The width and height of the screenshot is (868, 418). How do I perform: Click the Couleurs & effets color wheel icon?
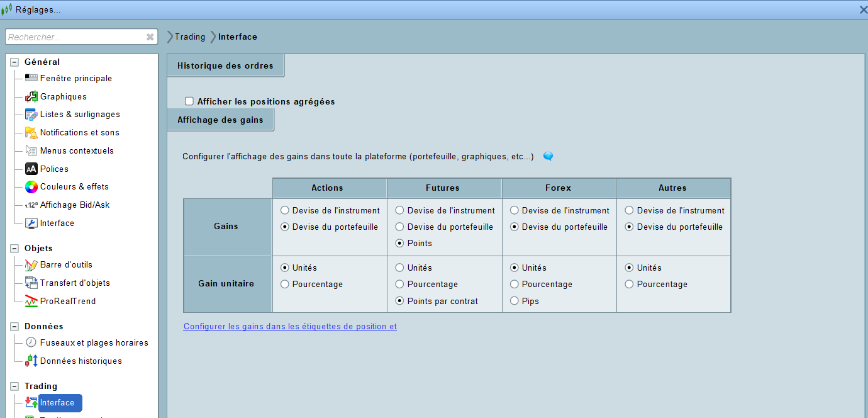point(31,187)
